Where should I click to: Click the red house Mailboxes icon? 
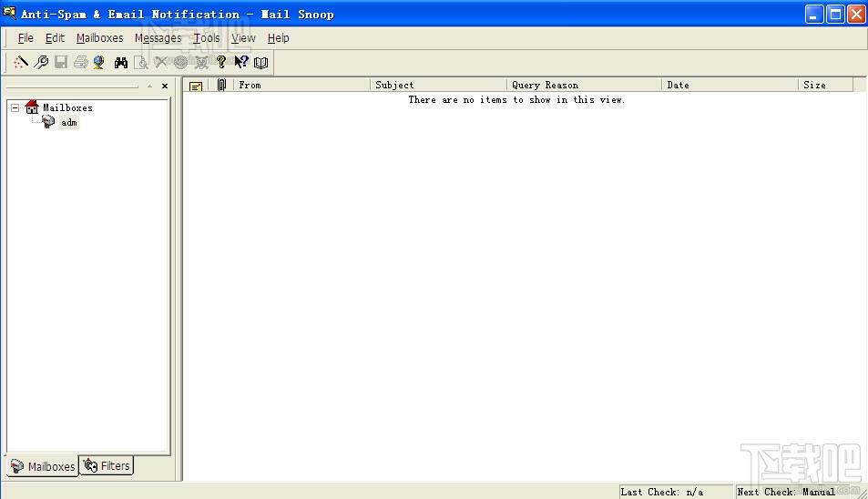(x=32, y=107)
